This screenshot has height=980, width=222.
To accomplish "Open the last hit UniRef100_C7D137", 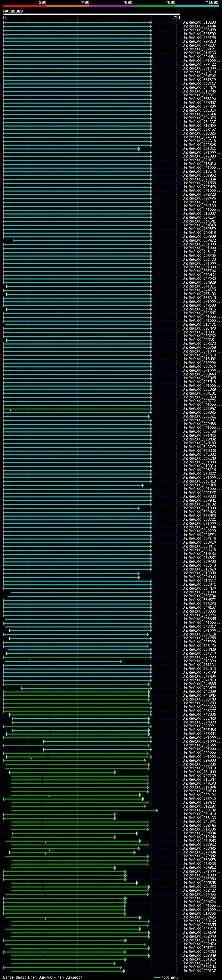I will [x=199, y=971].
